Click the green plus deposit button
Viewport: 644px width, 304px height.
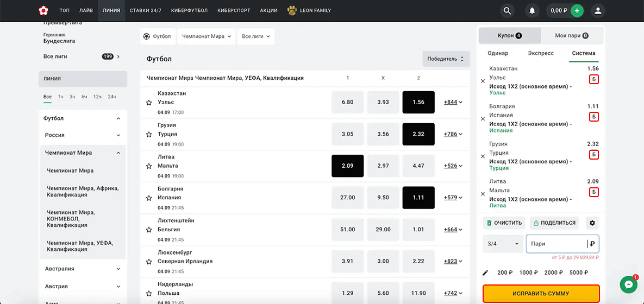pos(577,11)
